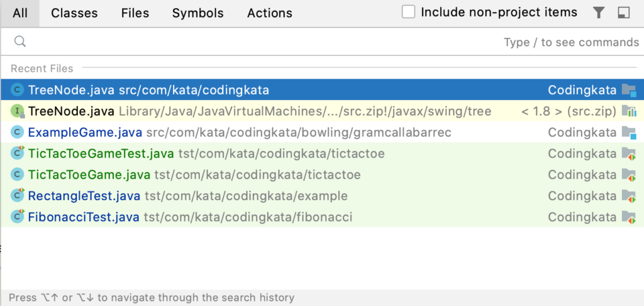Switch to the Files tab
The width and height of the screenshot is (644, 306).
135,13
